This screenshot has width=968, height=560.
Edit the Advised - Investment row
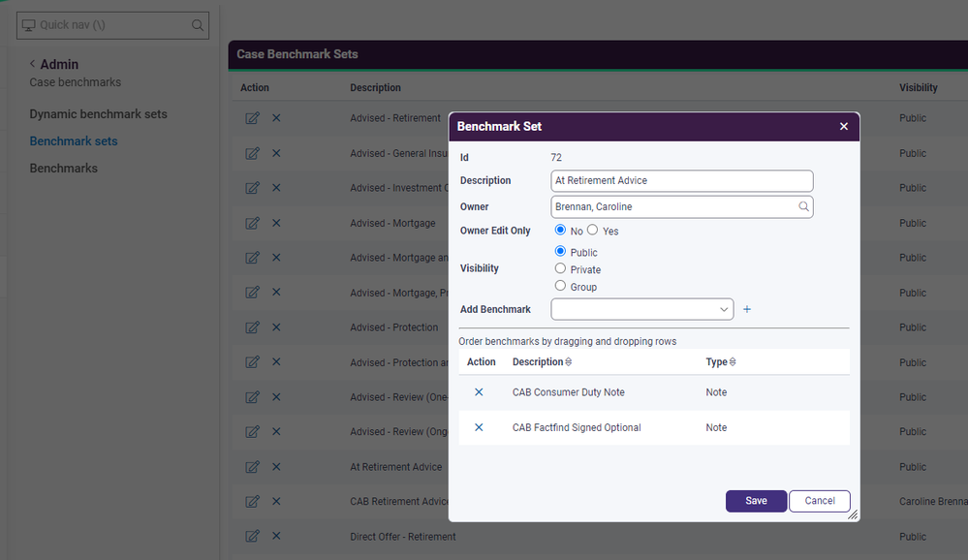(252, 188)
